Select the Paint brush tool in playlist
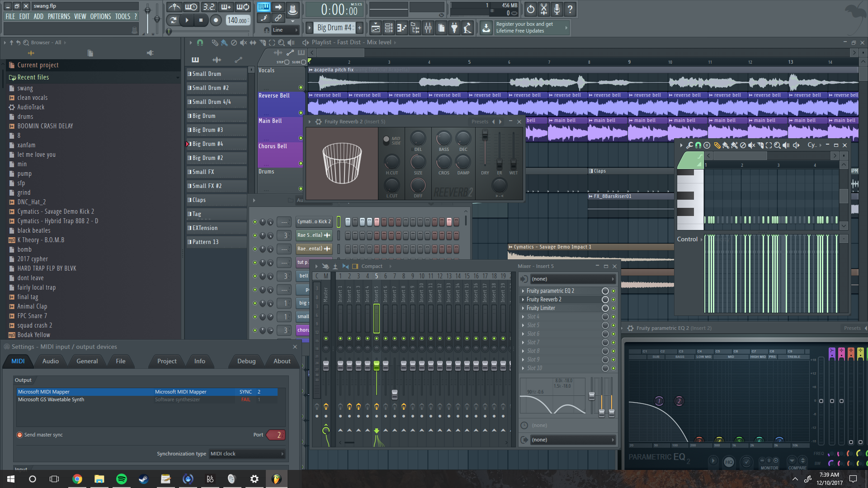 click(224, 42)
